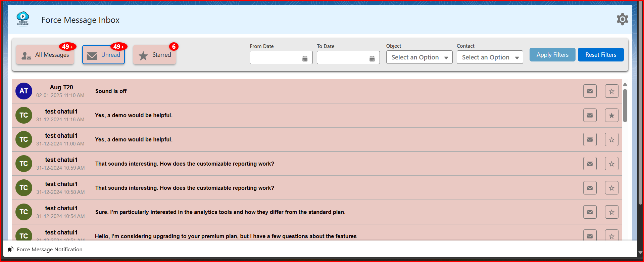
Task: Click envelope icon on 10:54 AM message
Action: coord(590,212)
